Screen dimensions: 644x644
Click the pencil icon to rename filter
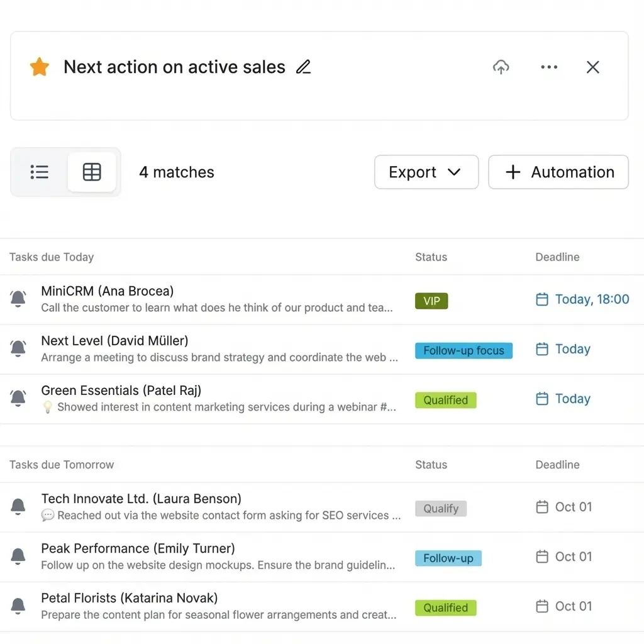tap(304, 67)
